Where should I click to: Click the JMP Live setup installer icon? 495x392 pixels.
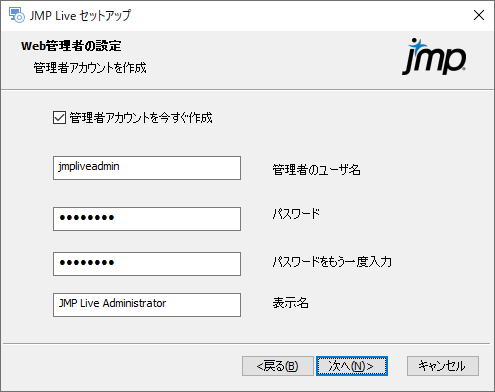point(16,15)
